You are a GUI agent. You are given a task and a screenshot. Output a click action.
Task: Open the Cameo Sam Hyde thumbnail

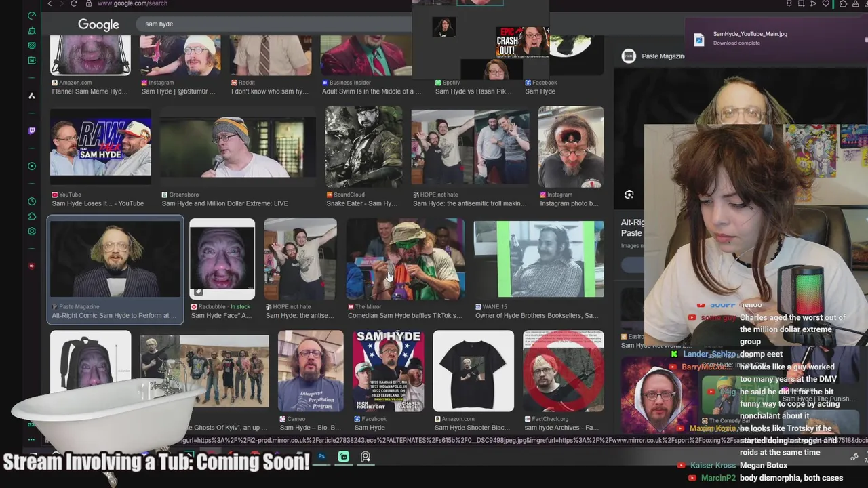pyautogui.click(x=311, y=371)
